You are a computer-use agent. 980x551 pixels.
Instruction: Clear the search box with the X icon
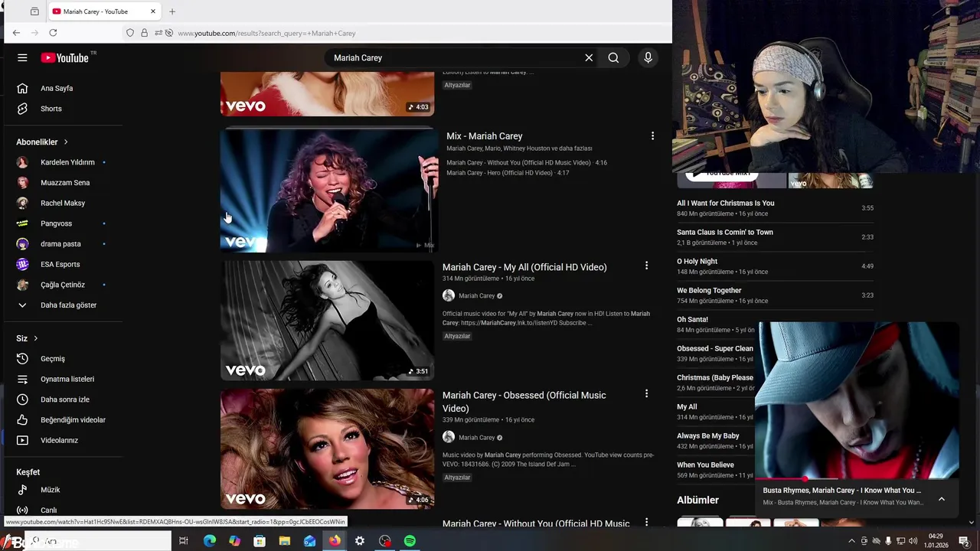pyautogui.click(x=589, y=57)
